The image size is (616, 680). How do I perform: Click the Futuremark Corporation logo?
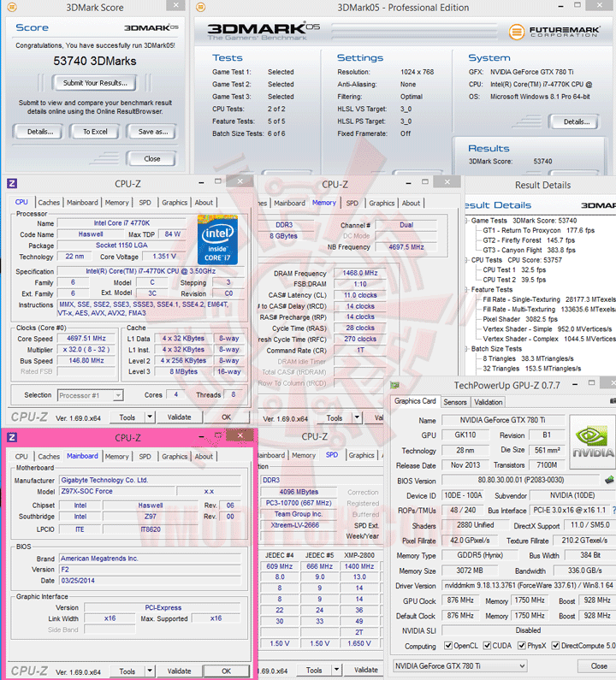pos(554,32)
